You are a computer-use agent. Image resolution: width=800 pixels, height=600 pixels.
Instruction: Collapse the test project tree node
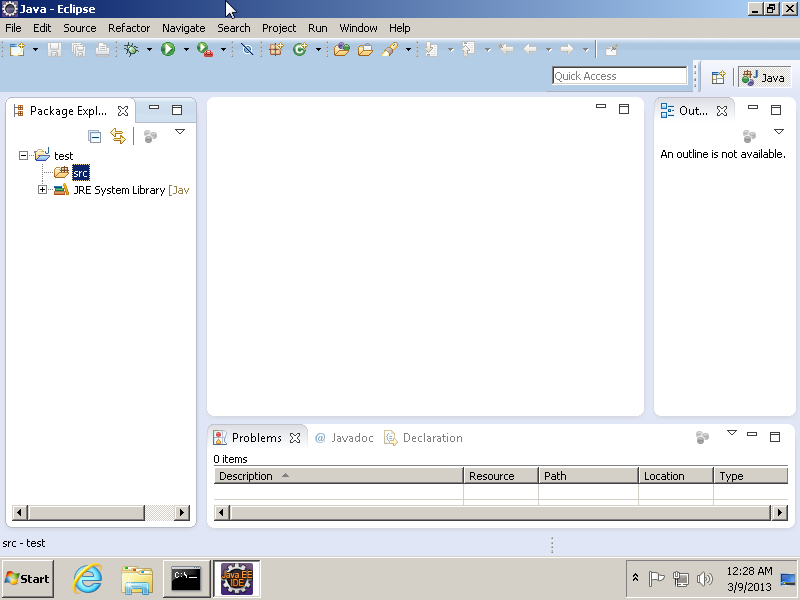pos(23,155)
